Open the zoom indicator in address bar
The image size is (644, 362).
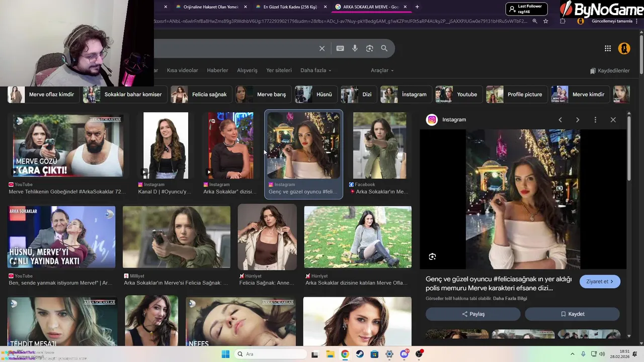535,21
